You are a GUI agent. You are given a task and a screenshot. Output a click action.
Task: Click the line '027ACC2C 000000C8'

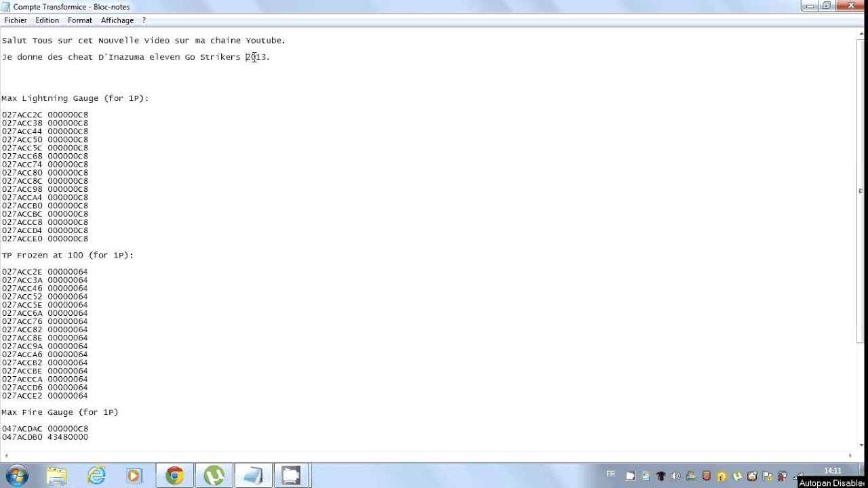[x=45, y=115]
